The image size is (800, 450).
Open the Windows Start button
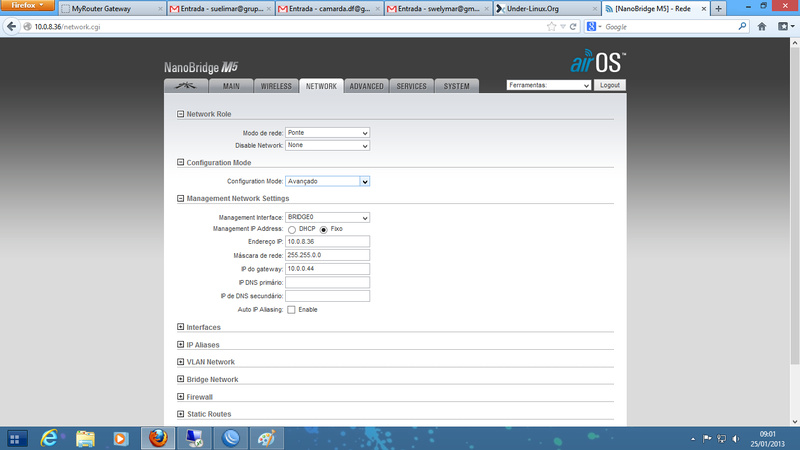[x=15, y=438]
